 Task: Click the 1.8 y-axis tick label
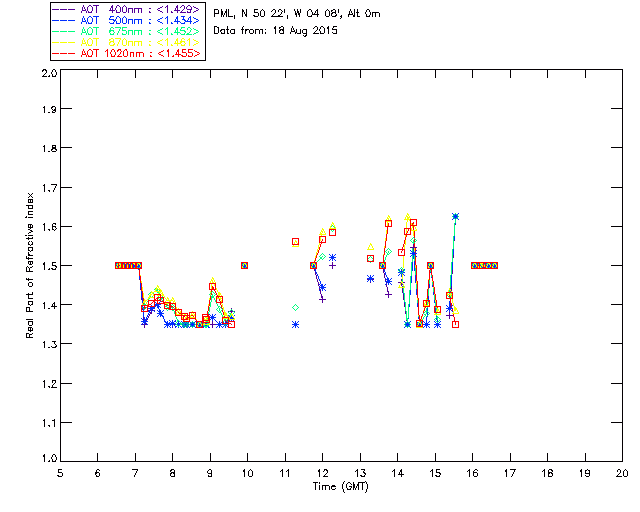[49, 148]
